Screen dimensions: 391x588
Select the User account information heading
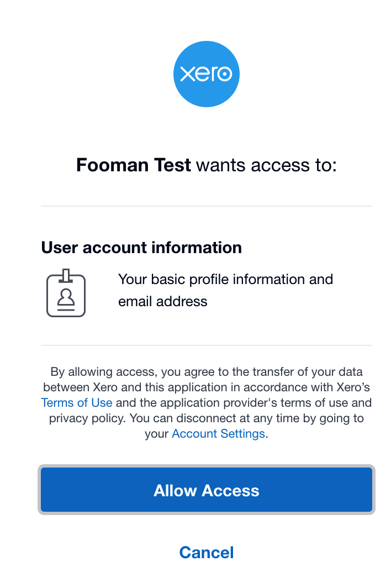tap(141, 247)
